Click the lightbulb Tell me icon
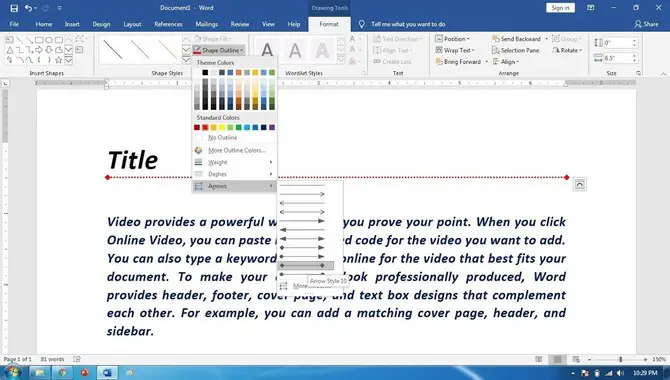 point(361,24)
